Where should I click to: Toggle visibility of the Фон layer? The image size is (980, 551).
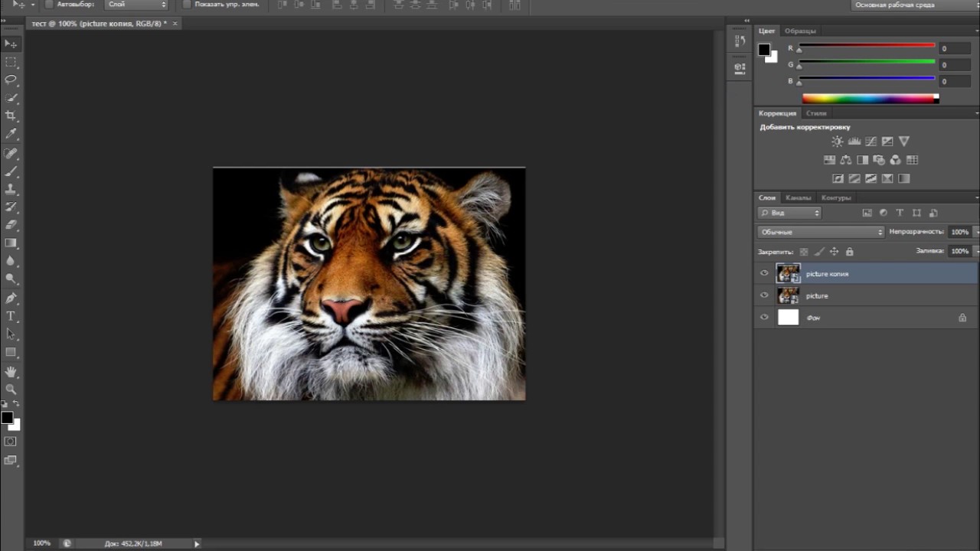pyautogui.click(x=764, y=318)
